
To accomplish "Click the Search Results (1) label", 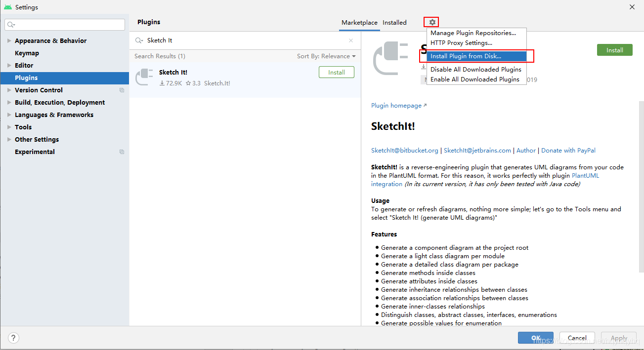I will coord(160,56).
